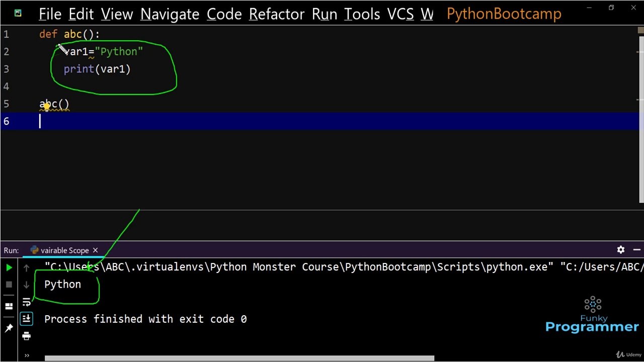Rerun the script with green play icon
Image resolution: width=644 pixels, height=362 pixels.
coord(9,268)
